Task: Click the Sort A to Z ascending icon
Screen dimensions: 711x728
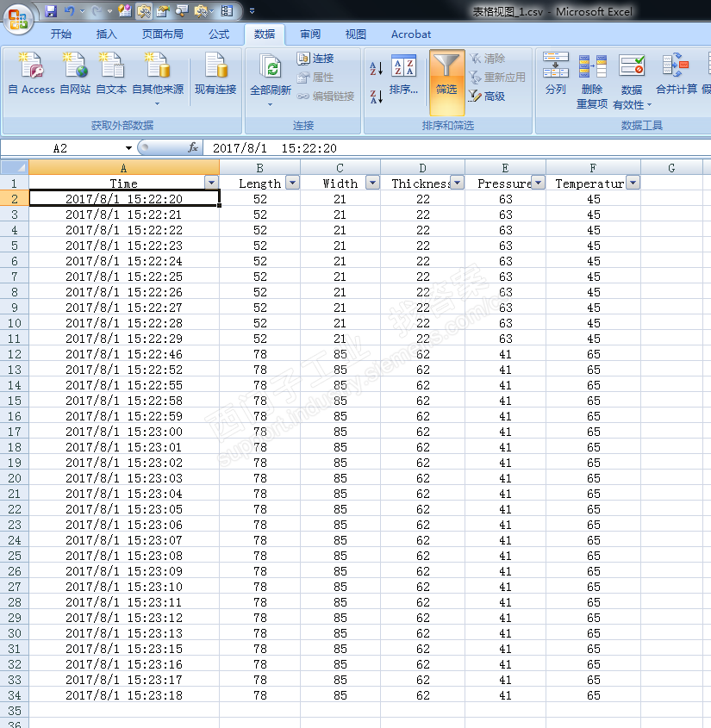Action: (x=376, y=68)
